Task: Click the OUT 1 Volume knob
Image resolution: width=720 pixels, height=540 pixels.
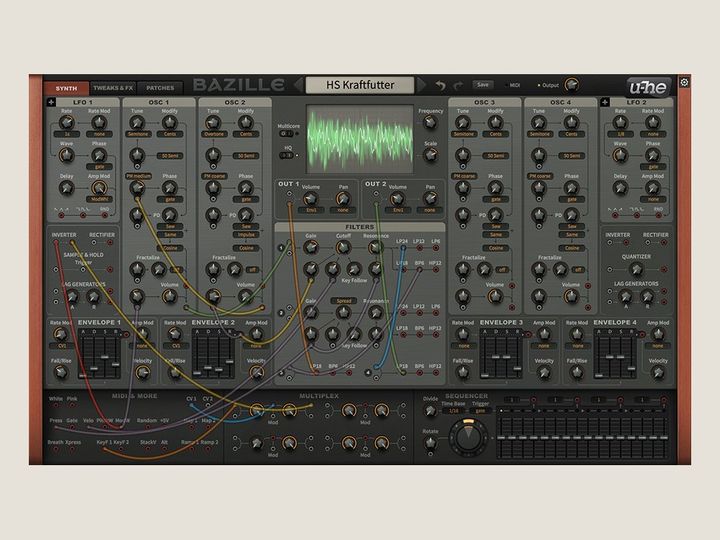Action: pos(310,198)
